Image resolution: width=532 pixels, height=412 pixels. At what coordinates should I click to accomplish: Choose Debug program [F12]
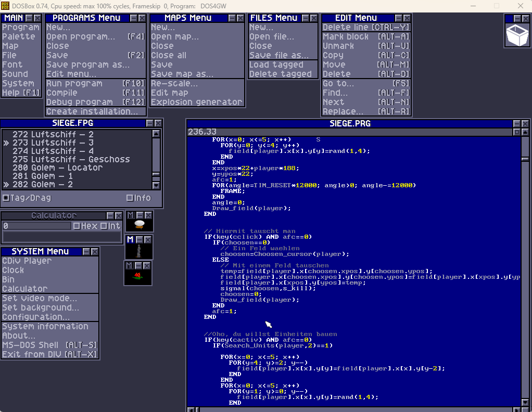[x=96, y=102]
